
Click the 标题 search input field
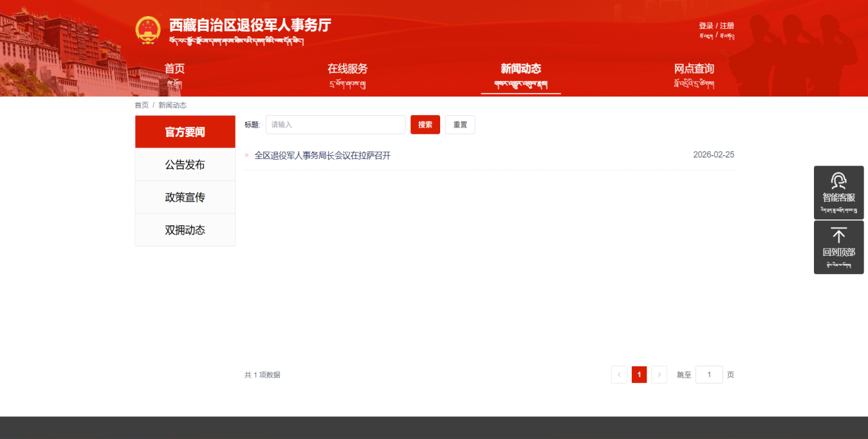(x=335, y=125)
